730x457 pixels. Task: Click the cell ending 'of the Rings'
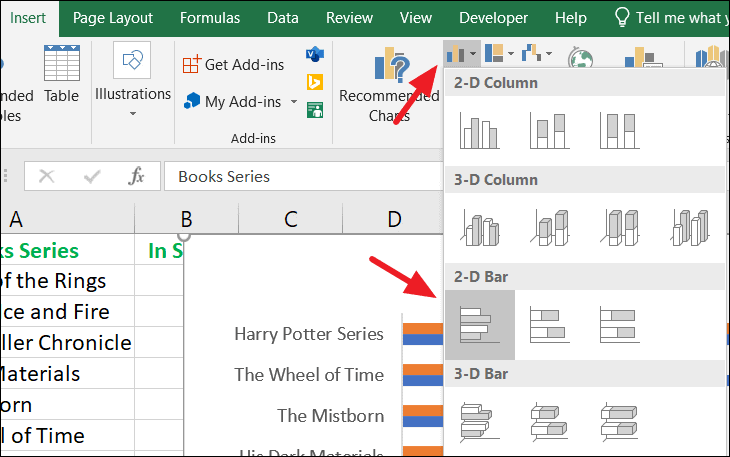point(68,281)
